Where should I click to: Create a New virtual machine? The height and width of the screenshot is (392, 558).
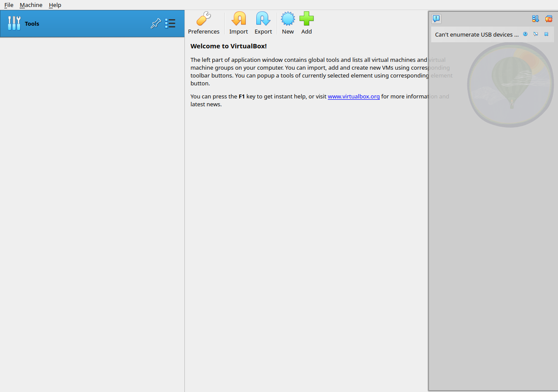(288, 24)
